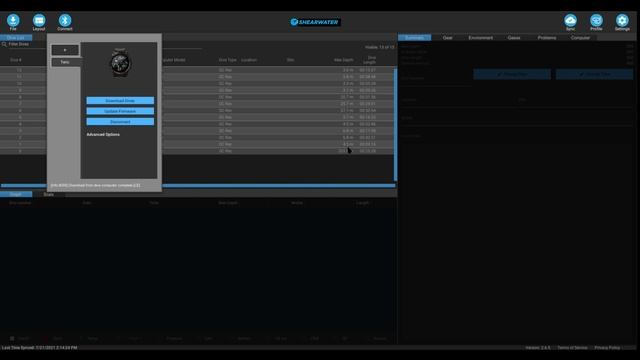Switch to the Computer tab
Viewport: 640px width, 360px height.
(580, 38)
